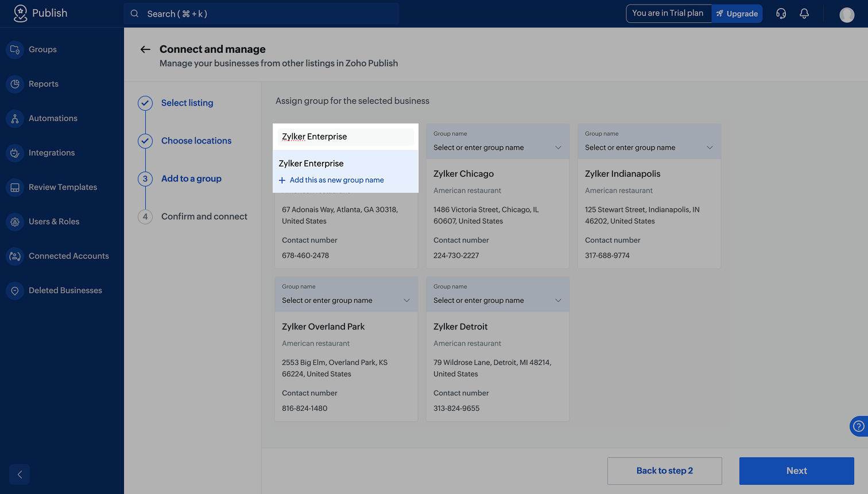Expand group name dropdown for Zylker Chicago
The width and height of the screenshot is (868, 494).
click(557, 147)
